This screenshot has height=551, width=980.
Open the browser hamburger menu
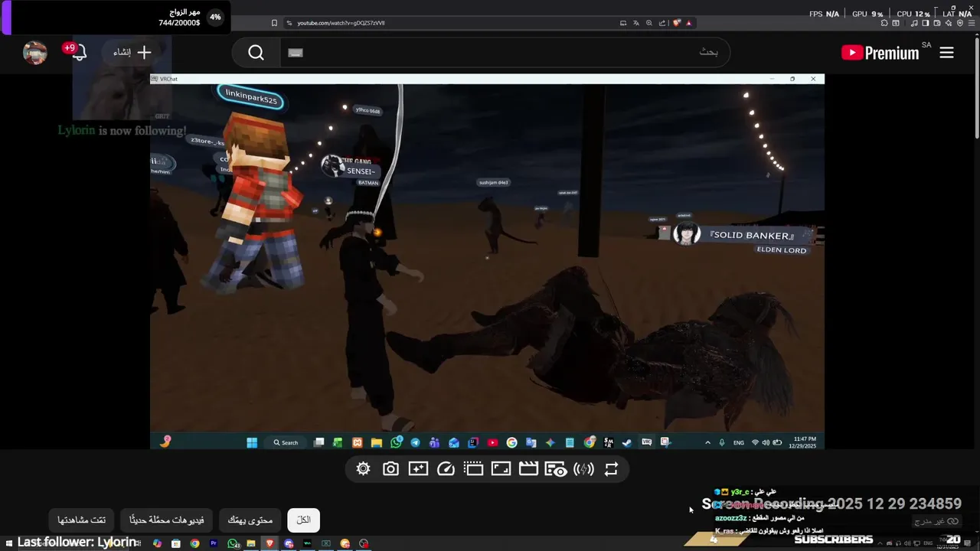[972, 23]
